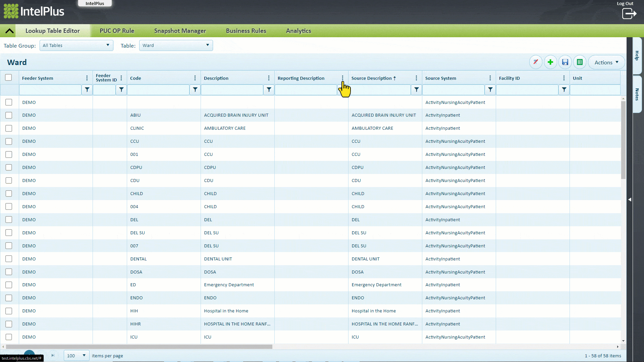Switch to the Snapshot Manager tab
The width and height of the screenshot is (644, 362).
tap(180, 31)
